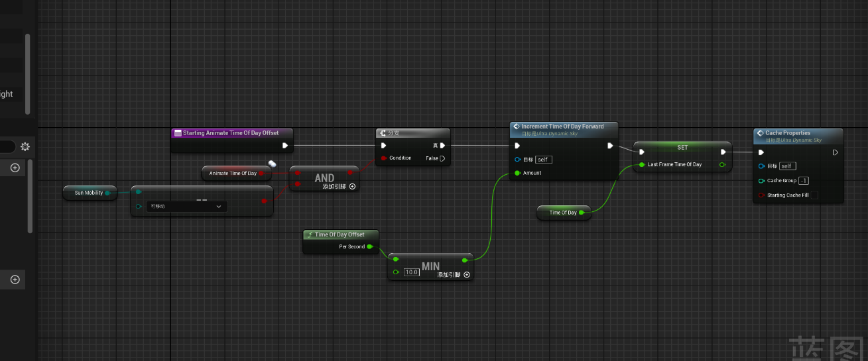Click the MIN node output pin

464,260
